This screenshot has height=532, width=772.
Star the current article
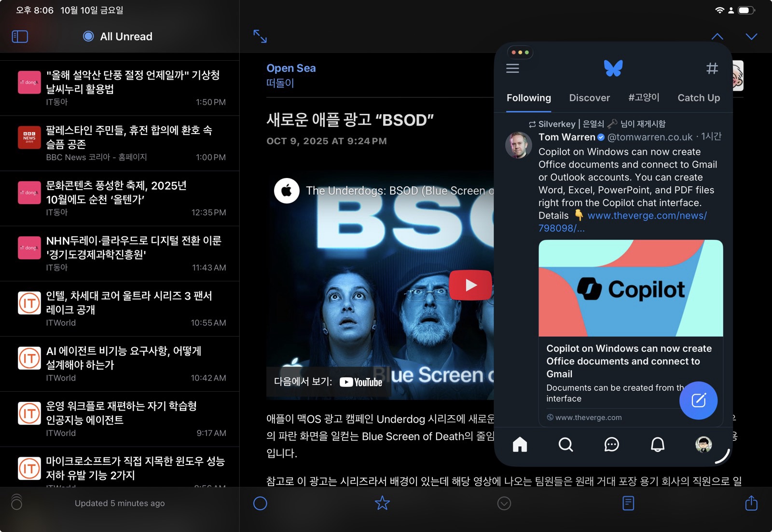pos(382,503)
